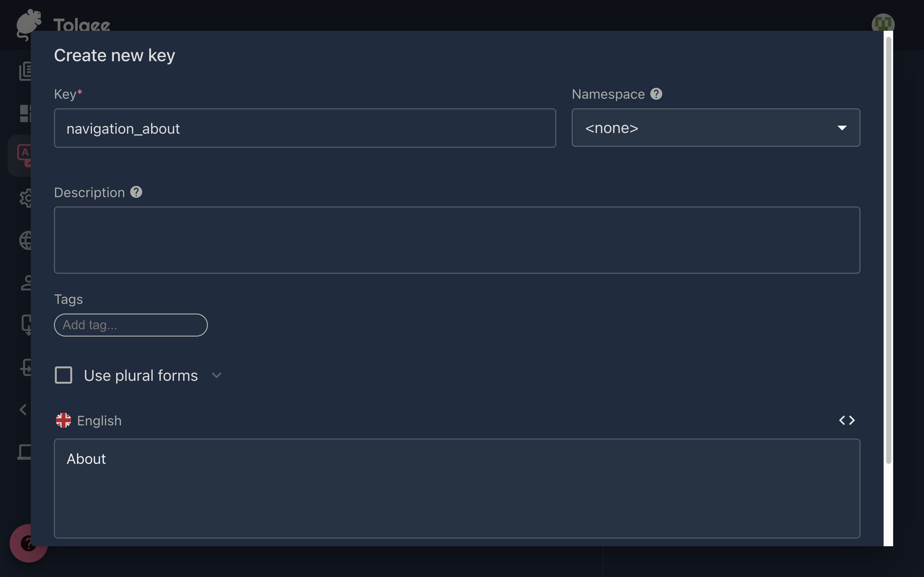The image size is (924, 577).
Task: Open the Namespace dropdown showing <none>
Action: pos(715,128)
